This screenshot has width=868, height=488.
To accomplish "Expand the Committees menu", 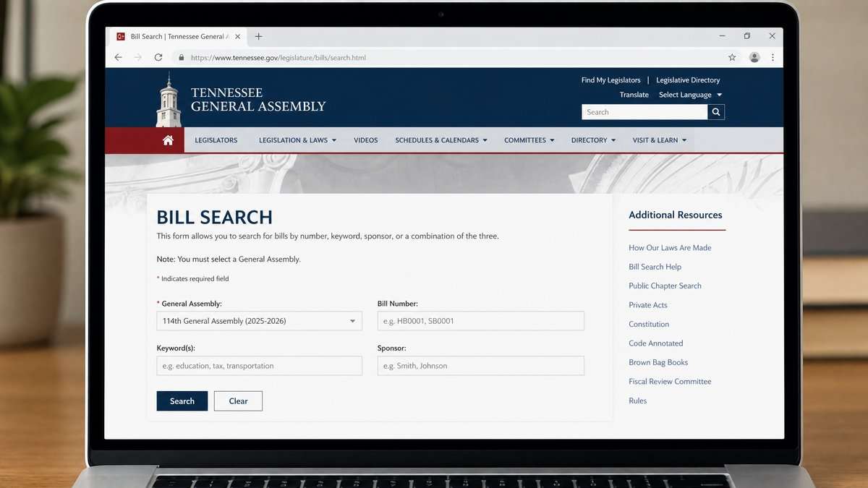I will click(x=529, y=140).
